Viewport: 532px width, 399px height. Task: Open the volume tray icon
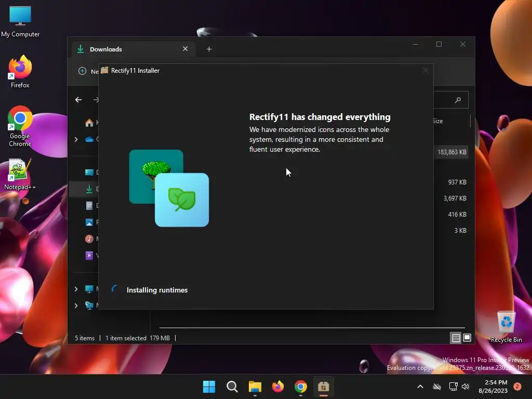[465, 387]
